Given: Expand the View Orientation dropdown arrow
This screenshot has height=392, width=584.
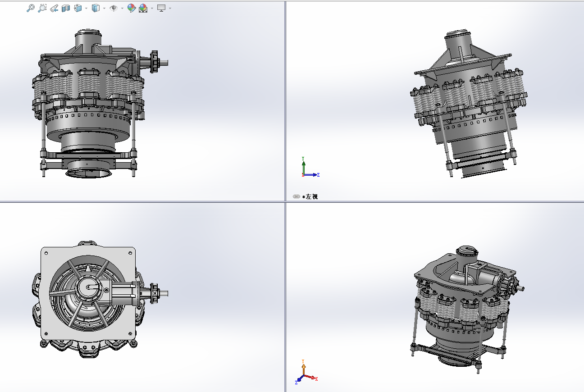Looking at the screenshot, I should point(86,8).
